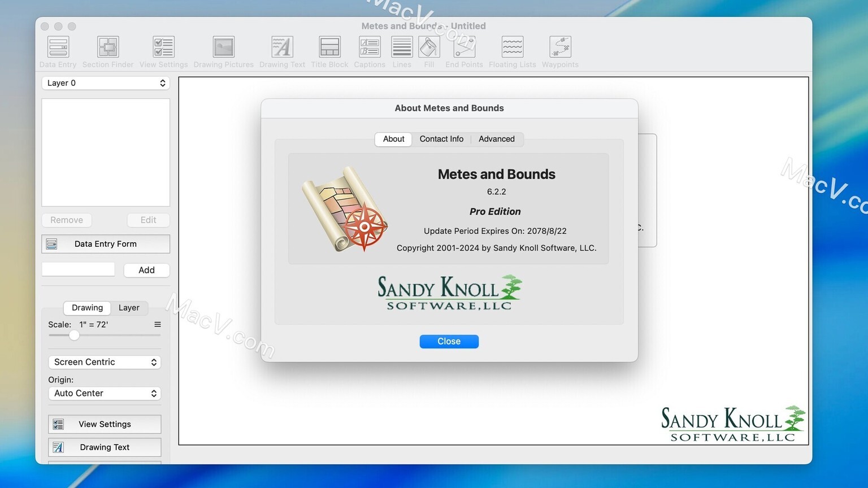
Task: Click inside the empty calls list box
Action: click(x=106, y=152)
